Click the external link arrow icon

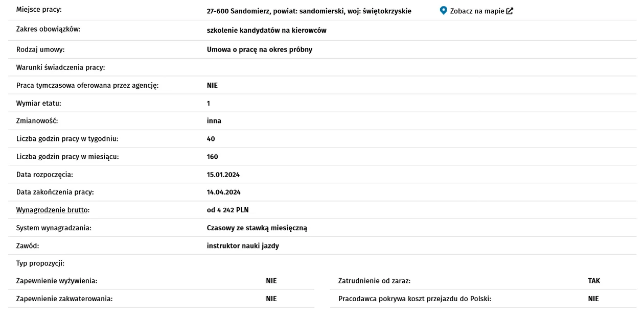coord(509,11)
